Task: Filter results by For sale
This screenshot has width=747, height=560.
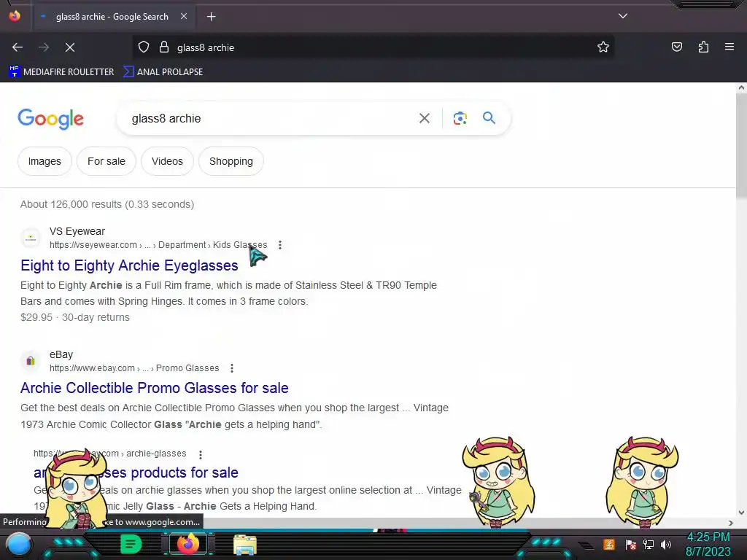Action: pos(107,161)
